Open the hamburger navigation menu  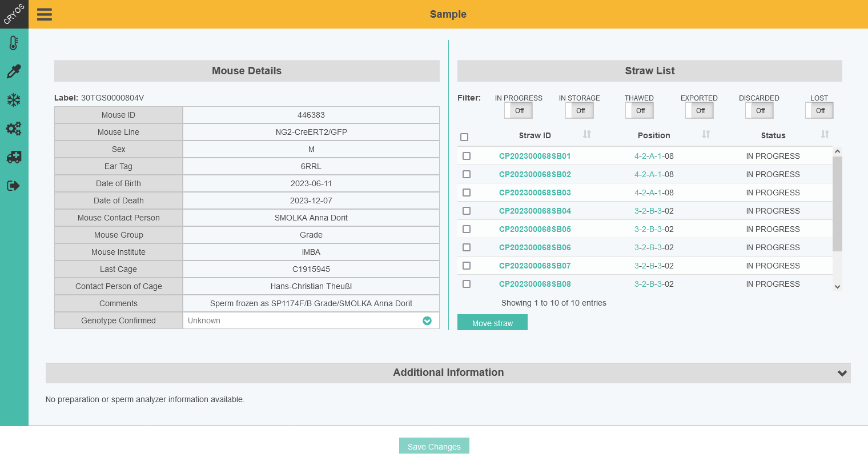tap(45, 14)
